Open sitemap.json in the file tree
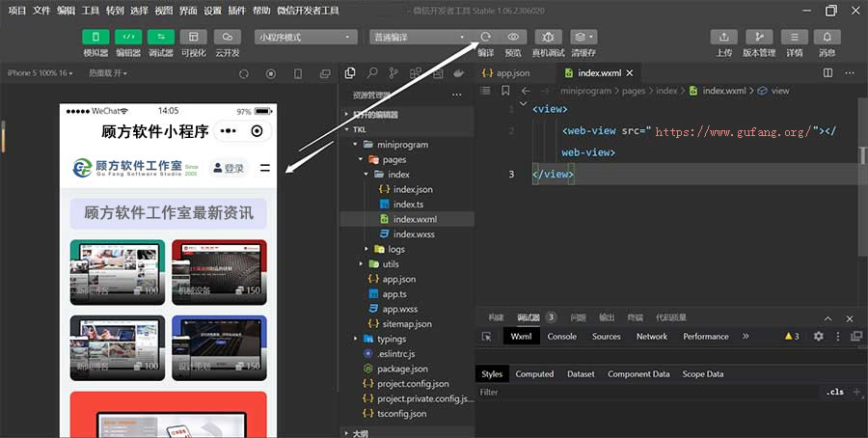This screenshot has height=438, width=868. pos(407,324)
